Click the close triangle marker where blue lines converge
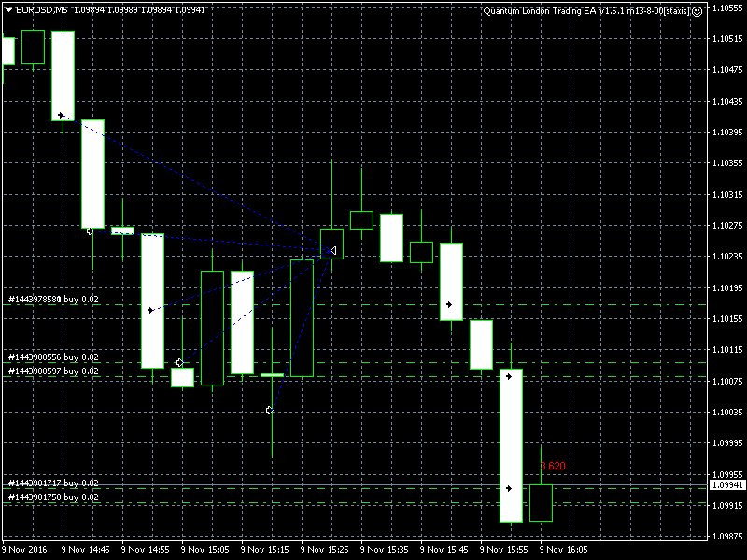 click(332, 250)
